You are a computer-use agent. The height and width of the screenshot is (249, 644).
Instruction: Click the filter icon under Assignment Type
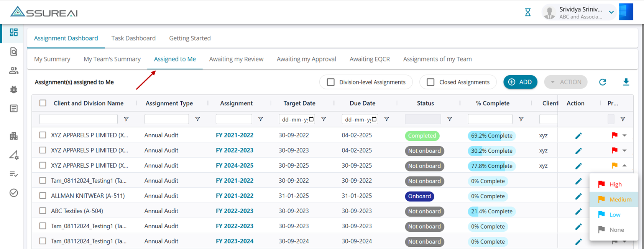tap(197, 119)
